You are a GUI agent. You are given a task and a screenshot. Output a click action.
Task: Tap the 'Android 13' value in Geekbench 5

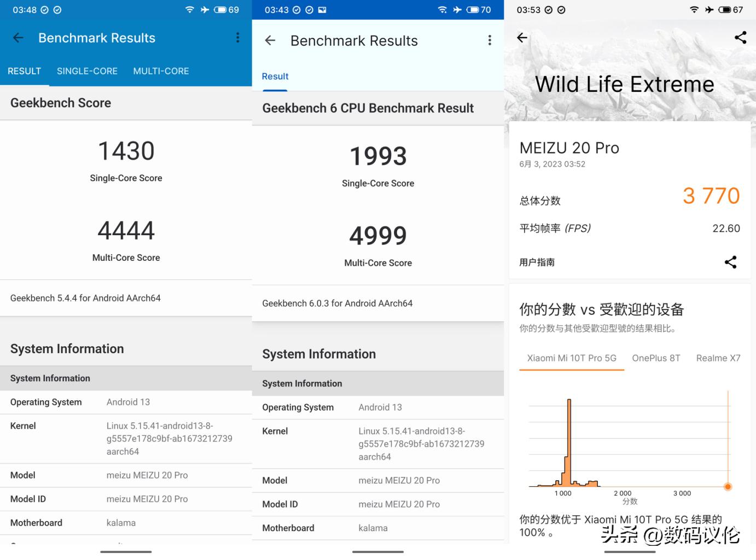click(x=128, y=402)
